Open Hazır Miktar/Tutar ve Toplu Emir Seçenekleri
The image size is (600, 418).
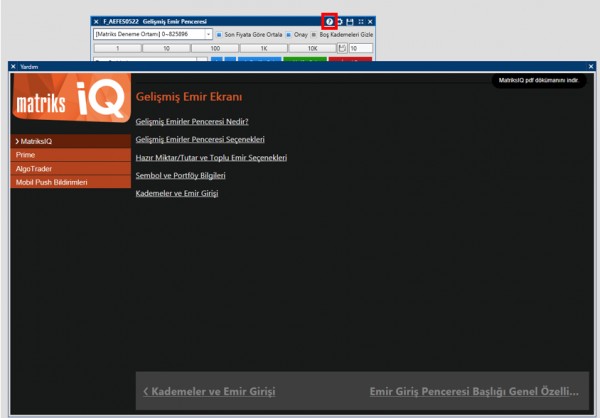click(x=211, y=158)
